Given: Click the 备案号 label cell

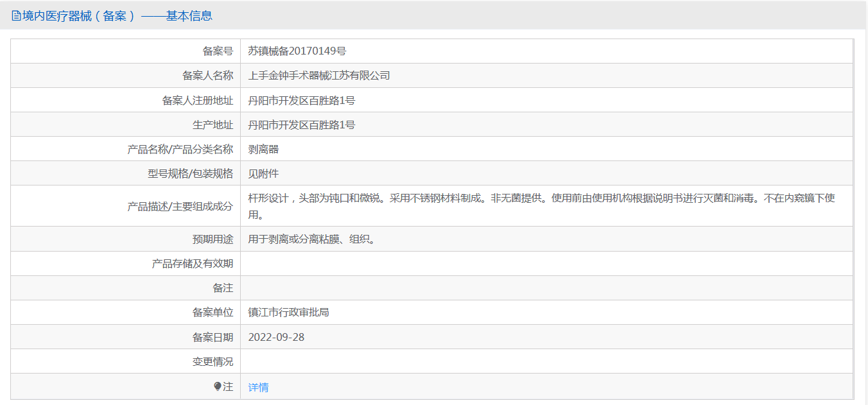Looking at the screenshot, I should click(x=218, y=51).
